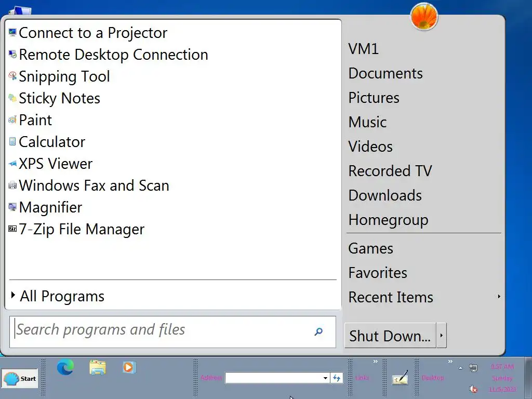Show hidden tray icons arrow
The image size is (532, 399).
coord(460,368)
